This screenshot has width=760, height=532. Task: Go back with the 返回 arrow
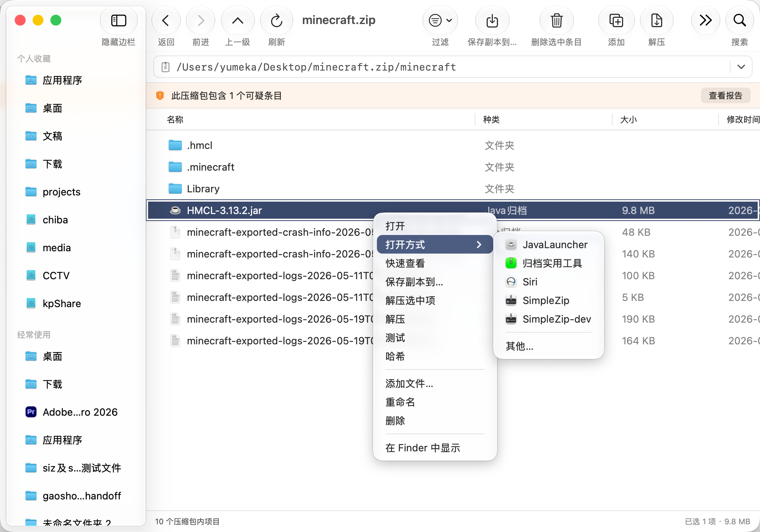point(166,21)
